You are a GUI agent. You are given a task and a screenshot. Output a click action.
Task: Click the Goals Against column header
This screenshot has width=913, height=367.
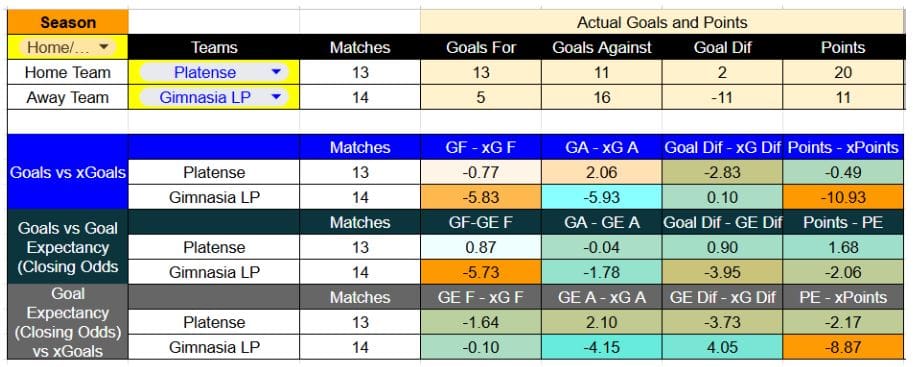click(601, 47)
